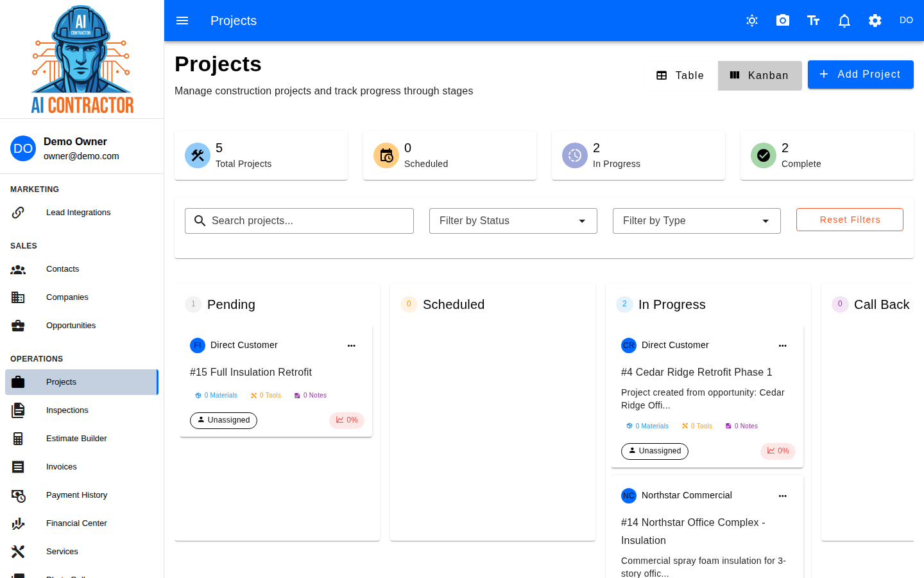924x578 pixels.
Task: Open Invoices in the sidebar
Action: coord(81,467)
